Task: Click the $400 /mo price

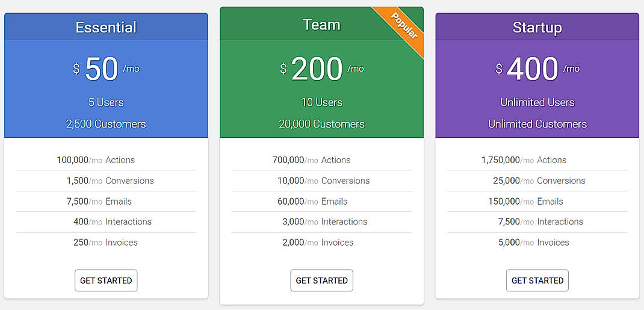Action: pos(537,69)
